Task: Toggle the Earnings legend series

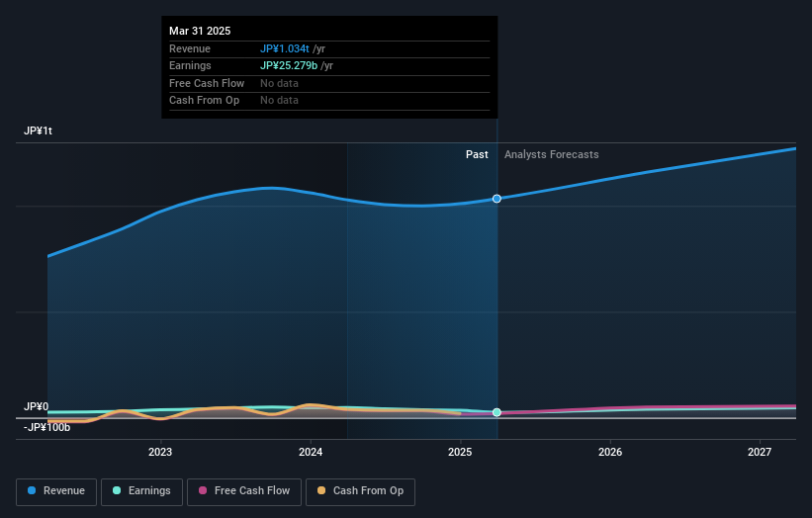Action: pyautogui.click(x=141, y=491)
